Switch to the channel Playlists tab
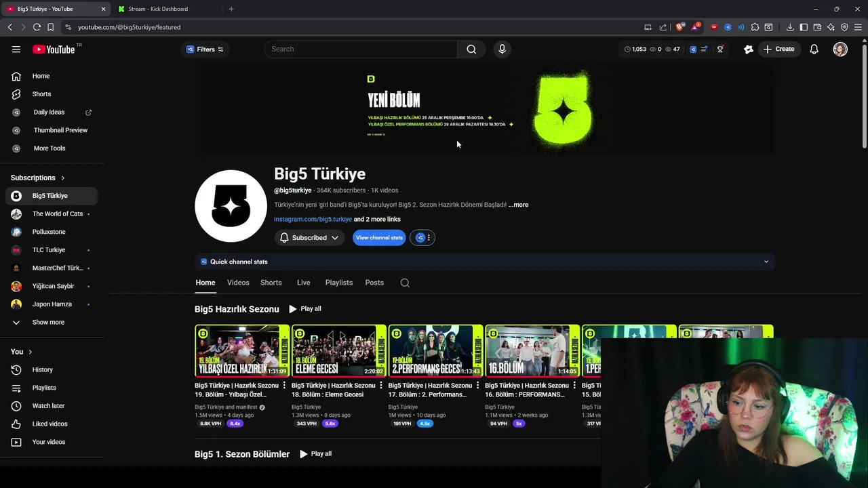The width and height of the screenshot is (868, 488). [339, 283]
